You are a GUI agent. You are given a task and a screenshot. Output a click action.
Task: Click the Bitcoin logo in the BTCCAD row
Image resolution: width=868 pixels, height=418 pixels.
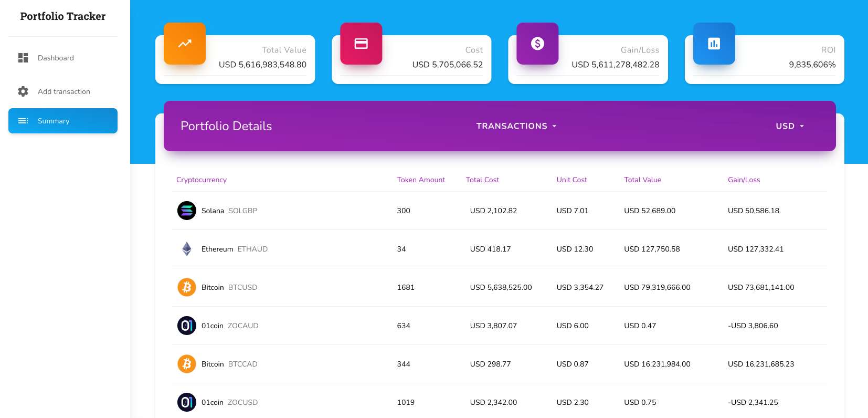click(187, 364)
